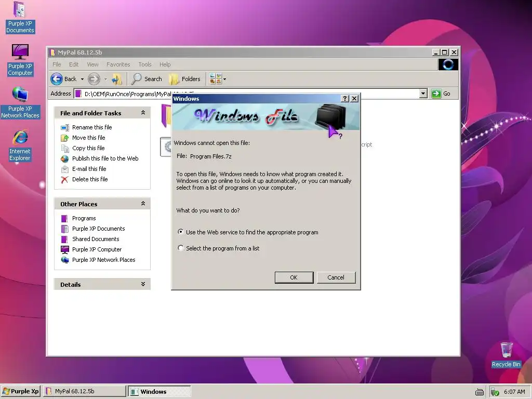Expand the Details panel
Image resolution: width=532 pixels, height=399 pixels.
(x=143, y=284)
